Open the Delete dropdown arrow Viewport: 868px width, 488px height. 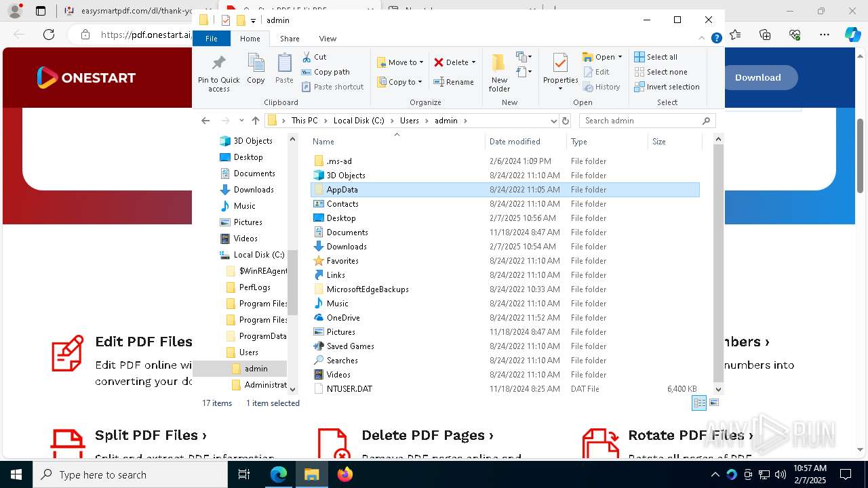(x=473, y=62)
